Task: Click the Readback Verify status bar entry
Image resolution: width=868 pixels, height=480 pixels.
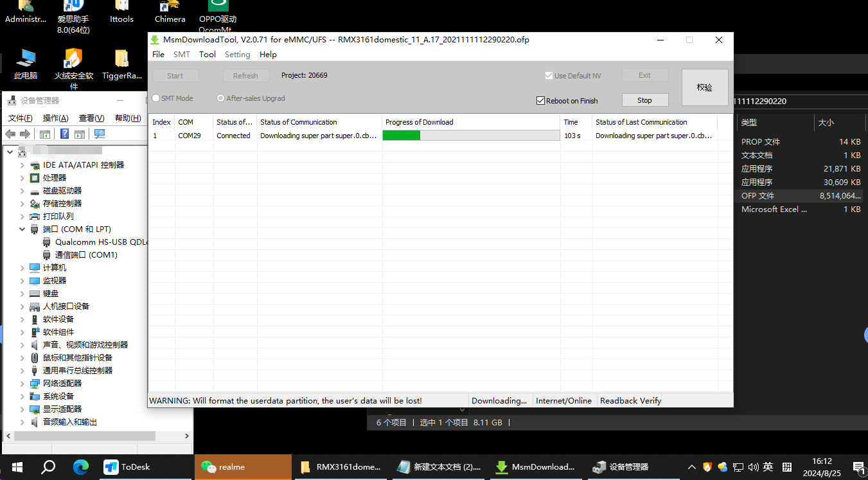Action: (630, 400)
